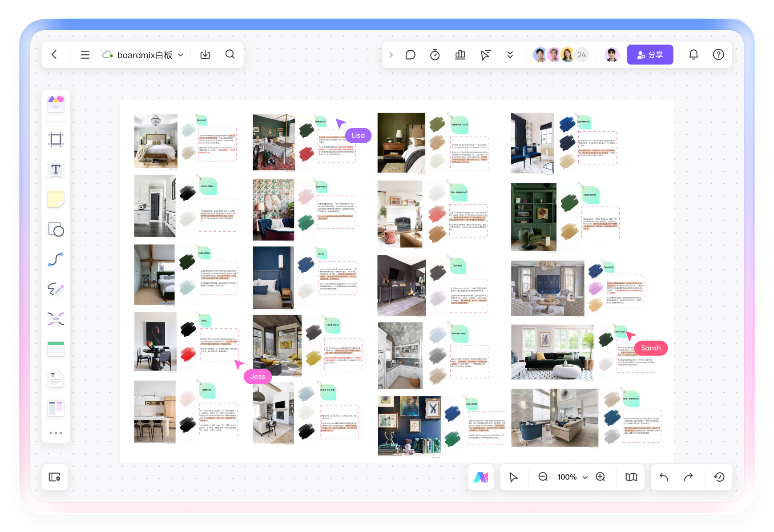Open the boardmix白板 file name dropdown
Viewport: 774px width, 532px height.
coord(180,55)
